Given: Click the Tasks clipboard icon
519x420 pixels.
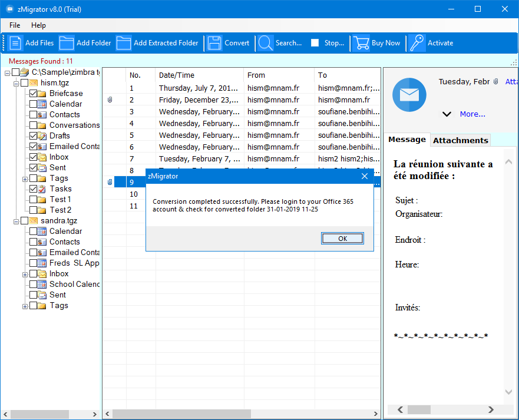Looking at the screenshot, I should [42, 188].
